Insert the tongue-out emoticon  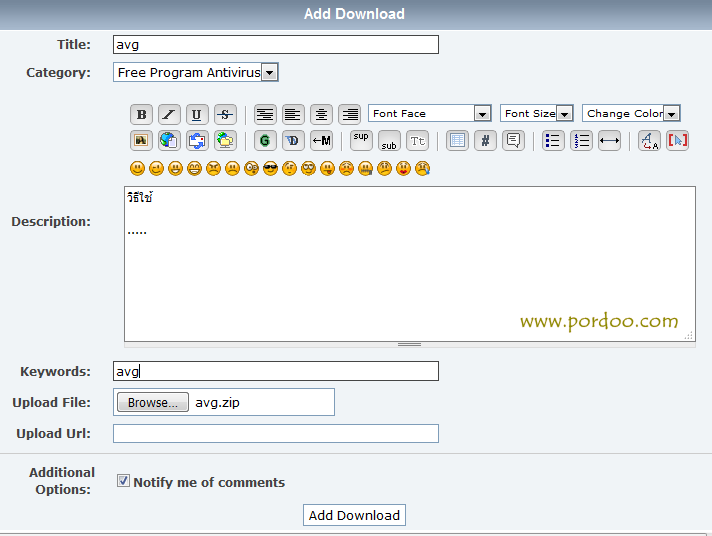point(327,169)
